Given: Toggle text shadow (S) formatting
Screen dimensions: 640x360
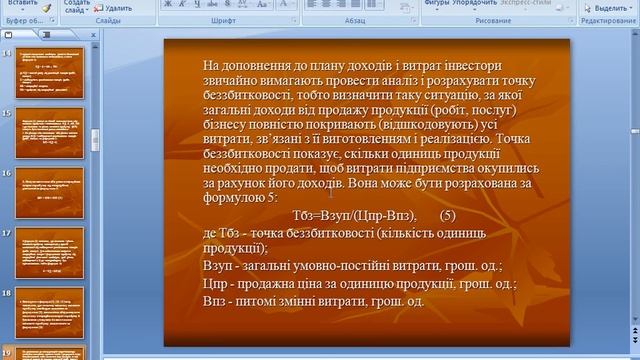Looking at the screenshot, I should 227,4.
